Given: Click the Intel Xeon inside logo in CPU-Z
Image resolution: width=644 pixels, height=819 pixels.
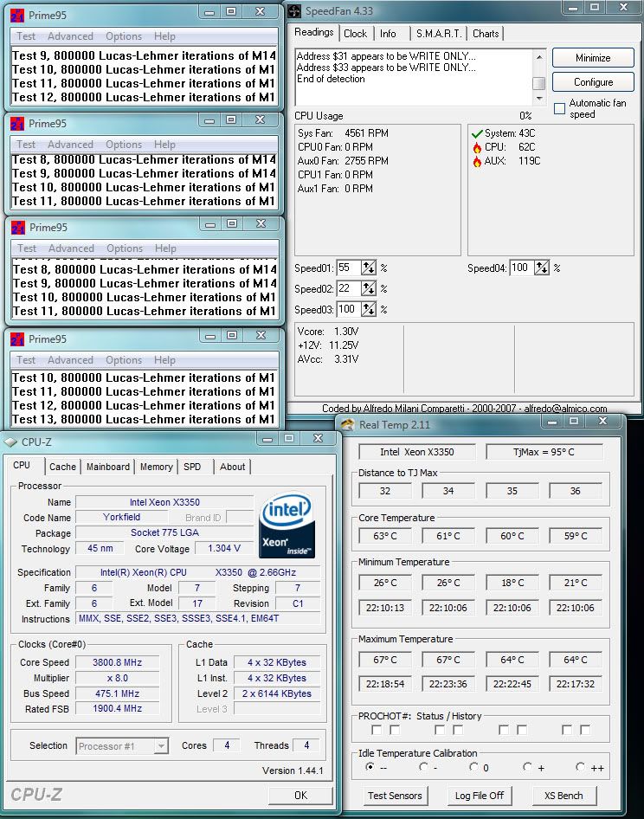Looking at the screenshot, I should pos(287,525).
